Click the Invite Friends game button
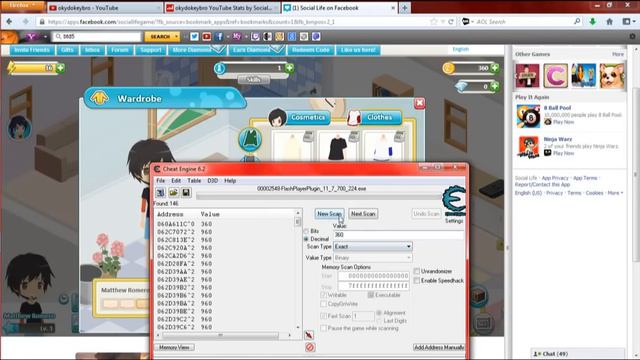Viewport: 640px width, 360px height. (32, 50)
